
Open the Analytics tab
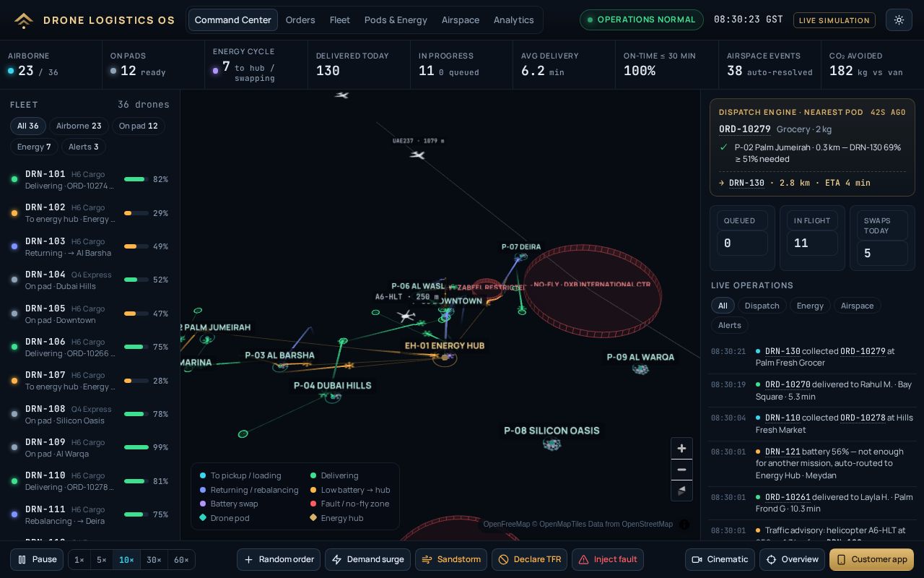click(514, 20)
